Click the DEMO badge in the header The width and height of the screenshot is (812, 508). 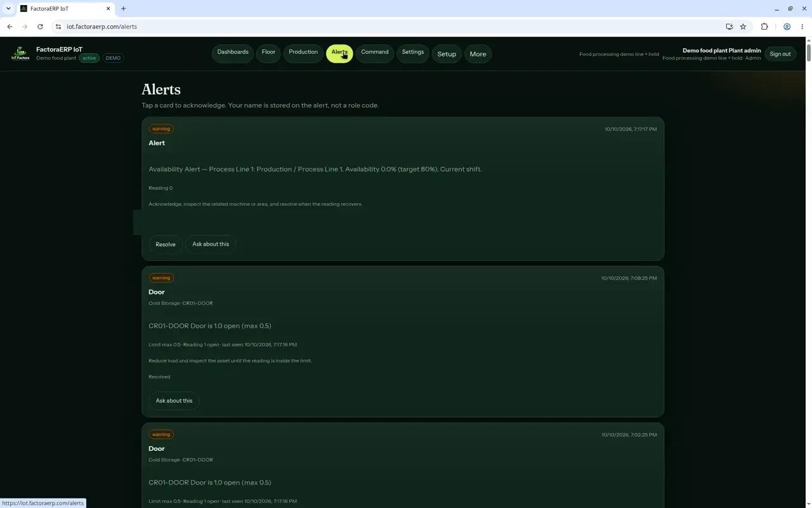[113, 58]
